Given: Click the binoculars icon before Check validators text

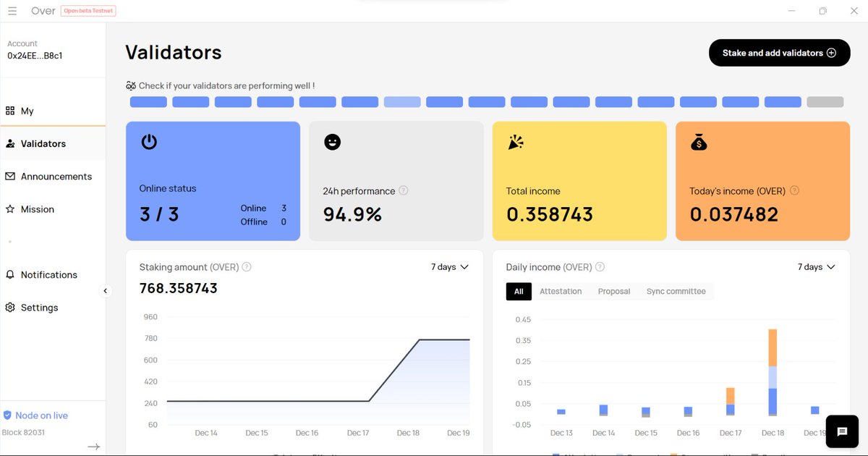Looking at the screenshot, I should [131, 85].
